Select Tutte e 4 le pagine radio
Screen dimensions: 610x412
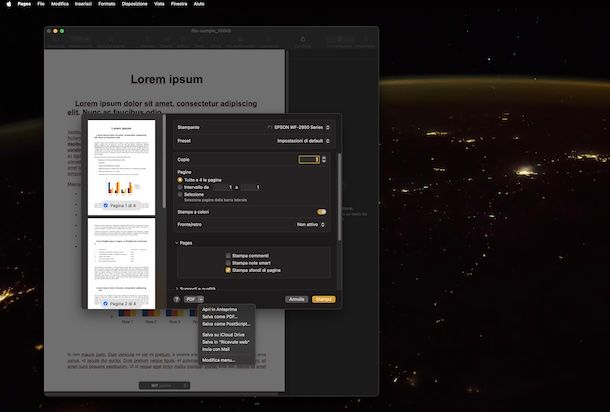[180, 180]
